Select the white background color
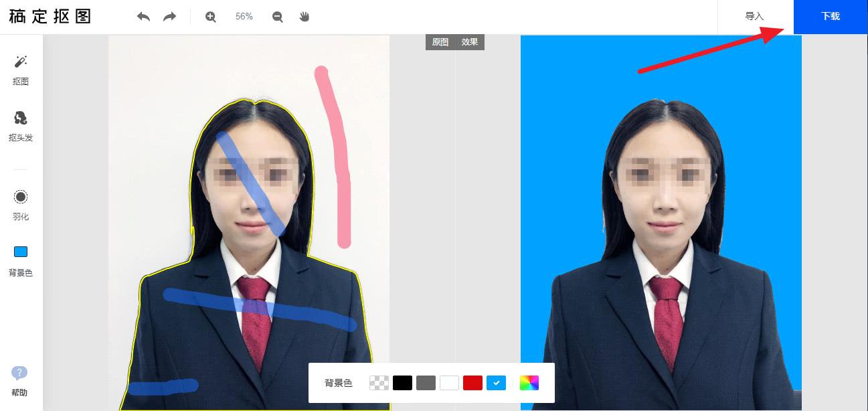 pyautogui.click(x=449, y=382)
